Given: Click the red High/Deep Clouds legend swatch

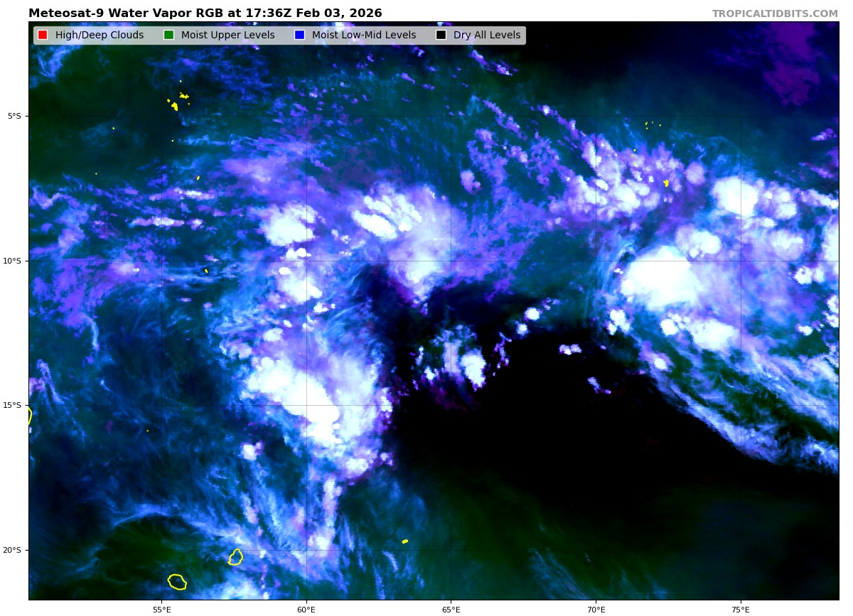Looking at the screenshot, I should [43, 36].
